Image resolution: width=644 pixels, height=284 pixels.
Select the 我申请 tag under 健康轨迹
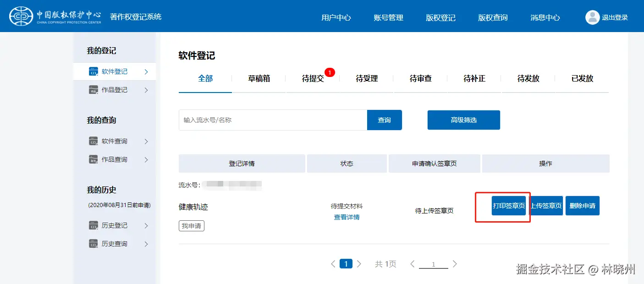(x=192, y=226)
